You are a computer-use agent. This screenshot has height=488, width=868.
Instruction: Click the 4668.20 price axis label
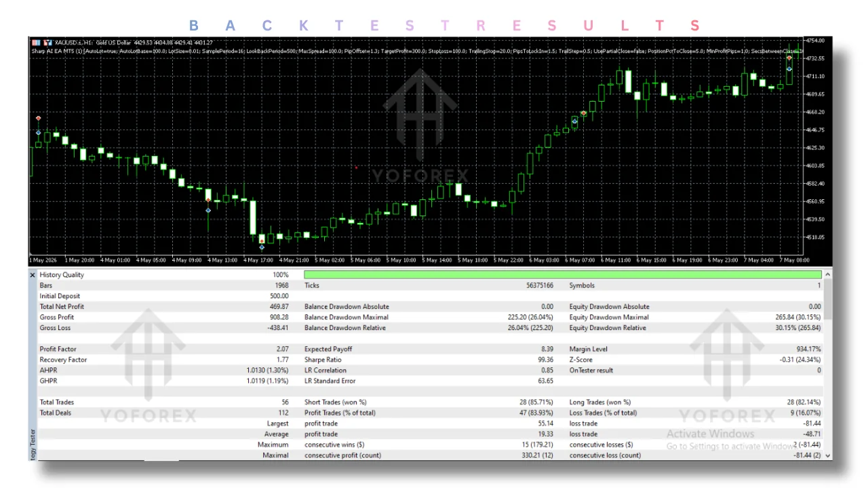pos(814,112)
